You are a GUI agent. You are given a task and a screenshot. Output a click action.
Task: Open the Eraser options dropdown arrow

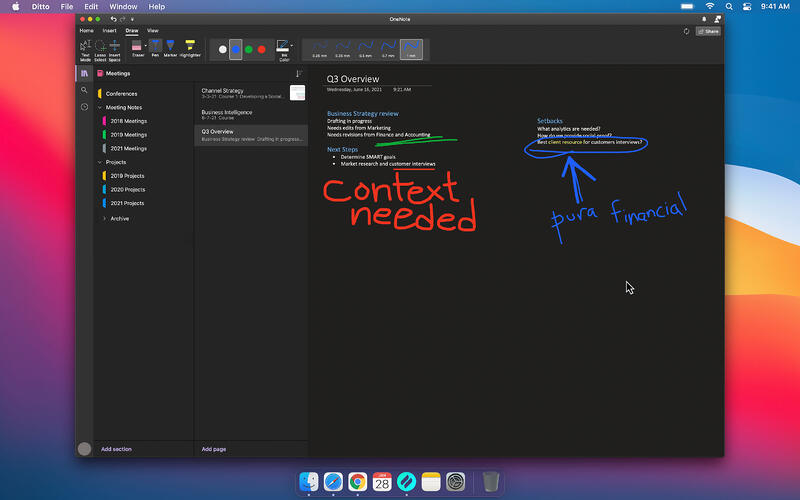tap(146, 46)
